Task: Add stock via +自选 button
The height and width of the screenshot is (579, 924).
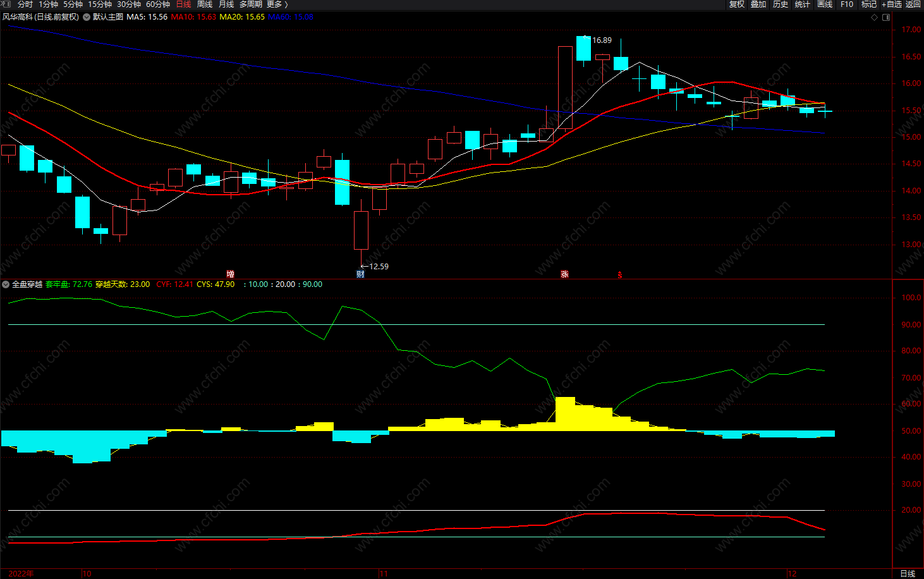Action: point(892,4)
